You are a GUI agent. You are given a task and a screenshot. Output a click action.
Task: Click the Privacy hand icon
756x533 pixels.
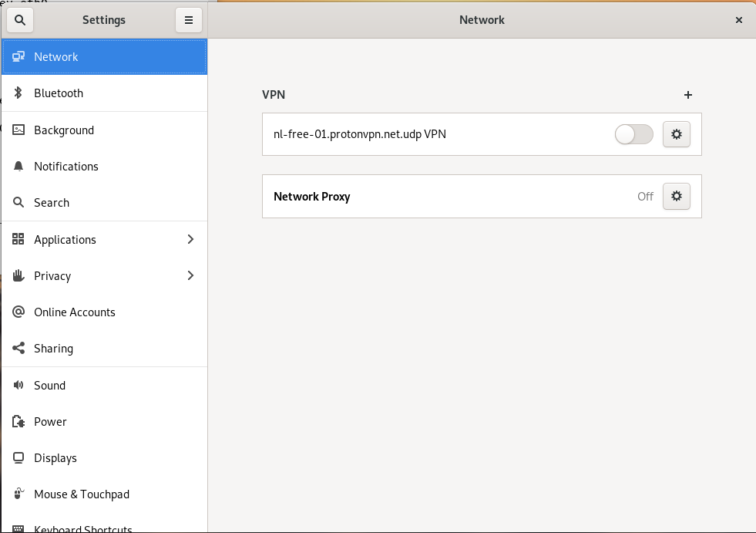pos(18,275)
